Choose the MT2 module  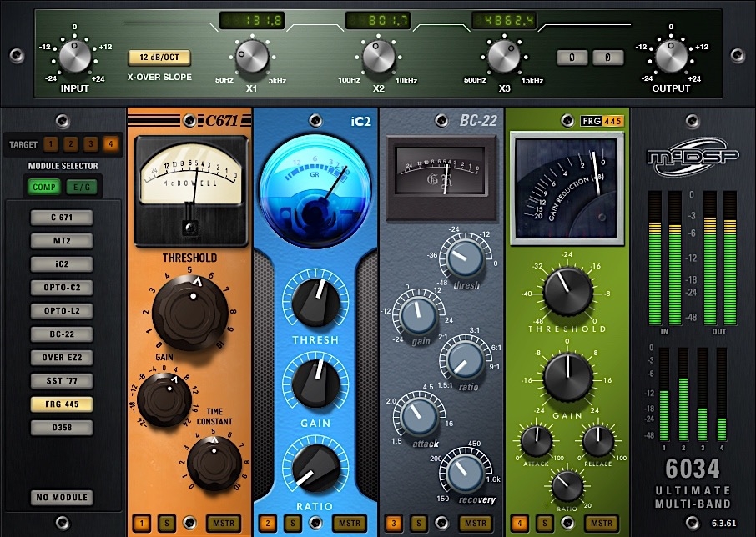click(62, 241)
